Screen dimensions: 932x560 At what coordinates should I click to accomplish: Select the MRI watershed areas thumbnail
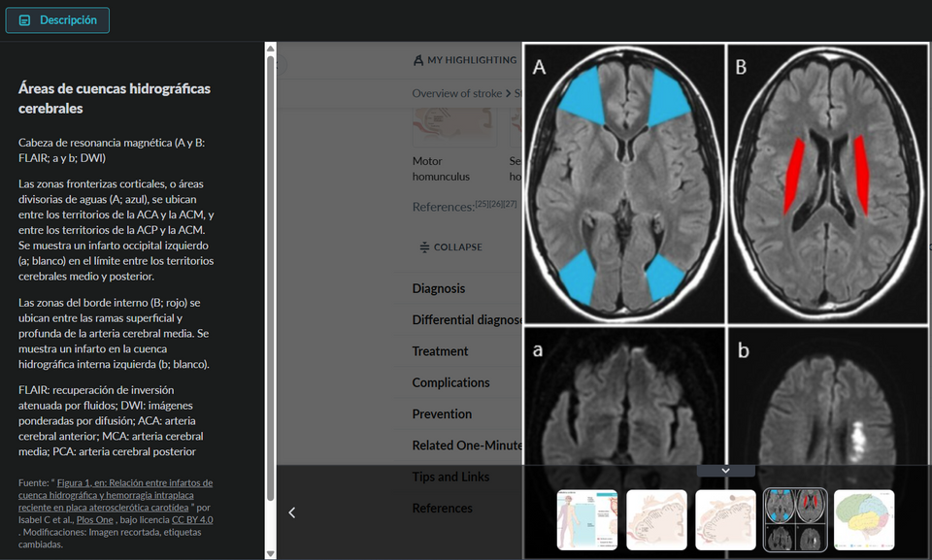tap(795, 520)
